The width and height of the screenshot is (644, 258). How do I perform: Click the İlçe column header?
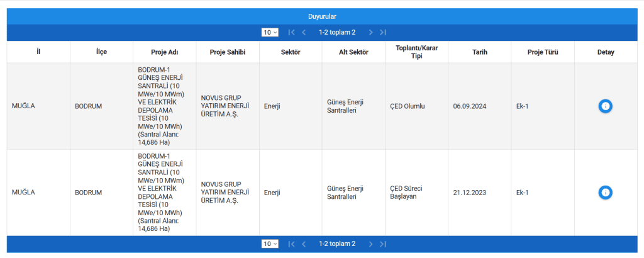(101, 52)
